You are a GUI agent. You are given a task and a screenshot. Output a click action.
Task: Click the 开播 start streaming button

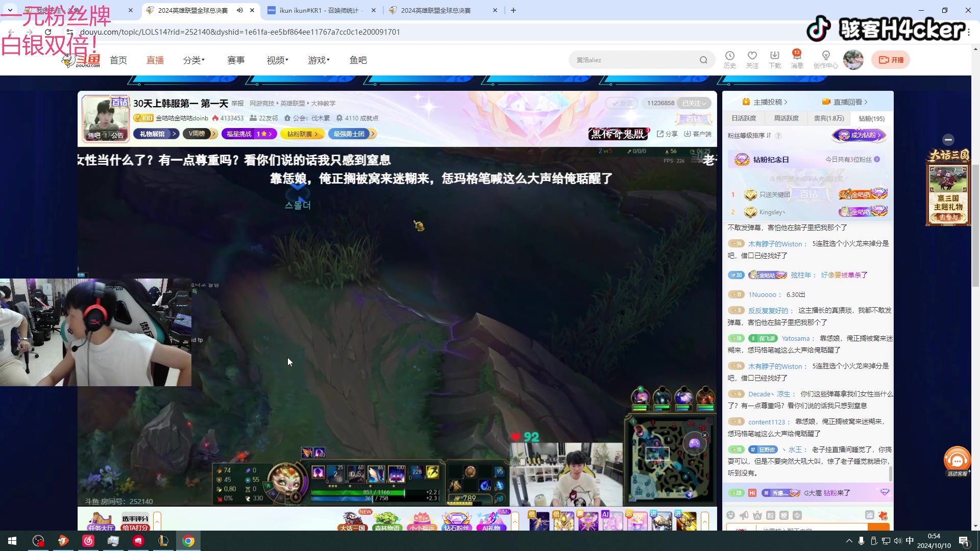(891, 60)
